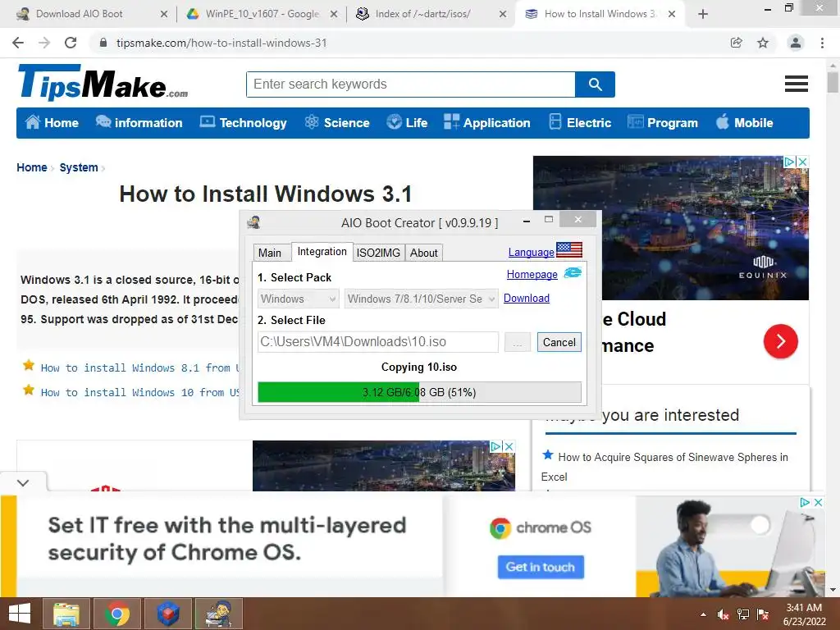Open the VirtualBox cube taskbar icon

tap(167, 614)
